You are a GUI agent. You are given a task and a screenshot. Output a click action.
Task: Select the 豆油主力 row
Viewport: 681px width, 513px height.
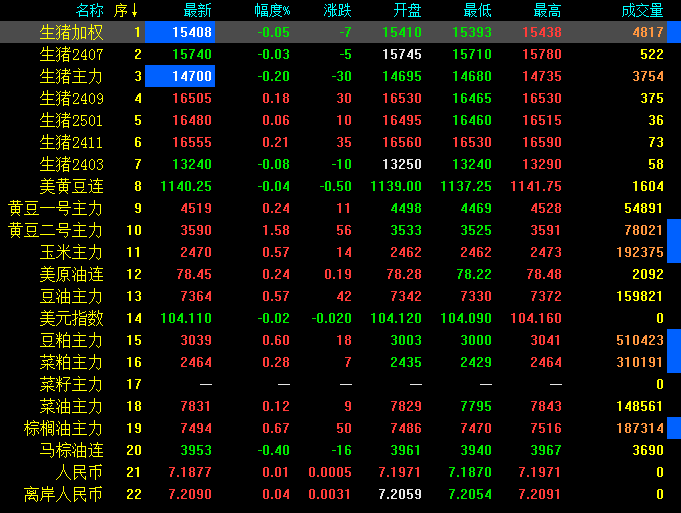[340, 296]
